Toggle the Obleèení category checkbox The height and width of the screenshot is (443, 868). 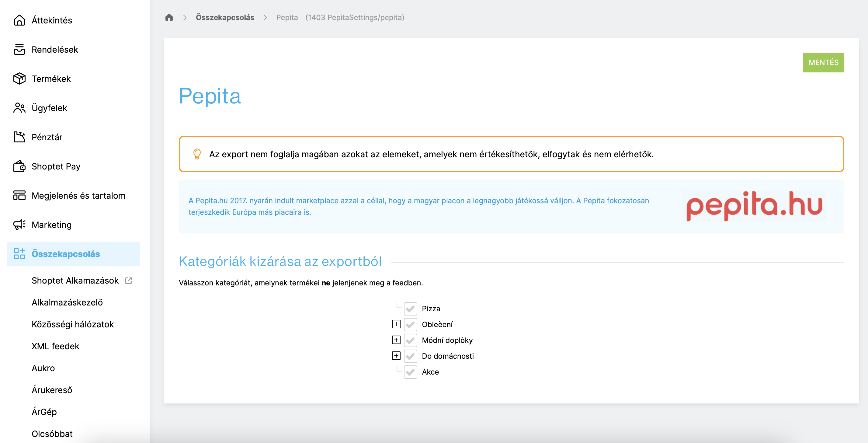(410, 324)
